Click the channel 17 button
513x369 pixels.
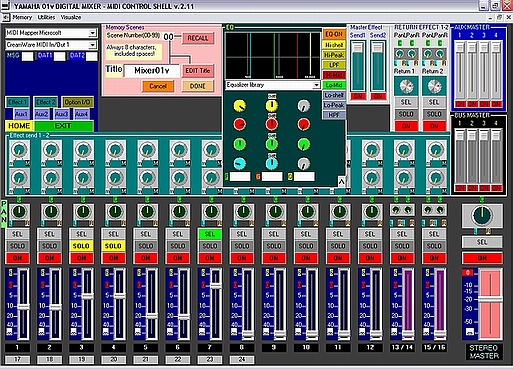point(17,359)
